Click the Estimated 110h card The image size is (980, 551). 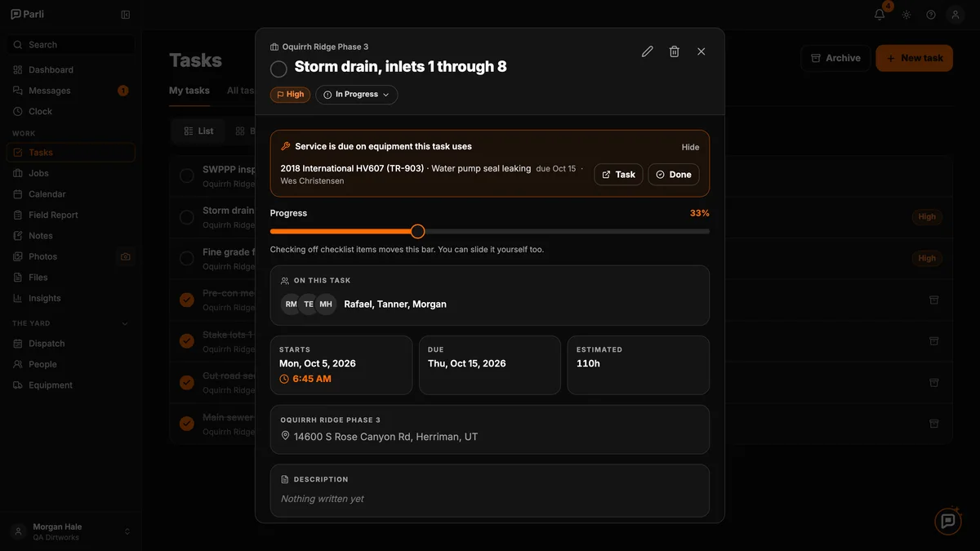coord(639,365)
